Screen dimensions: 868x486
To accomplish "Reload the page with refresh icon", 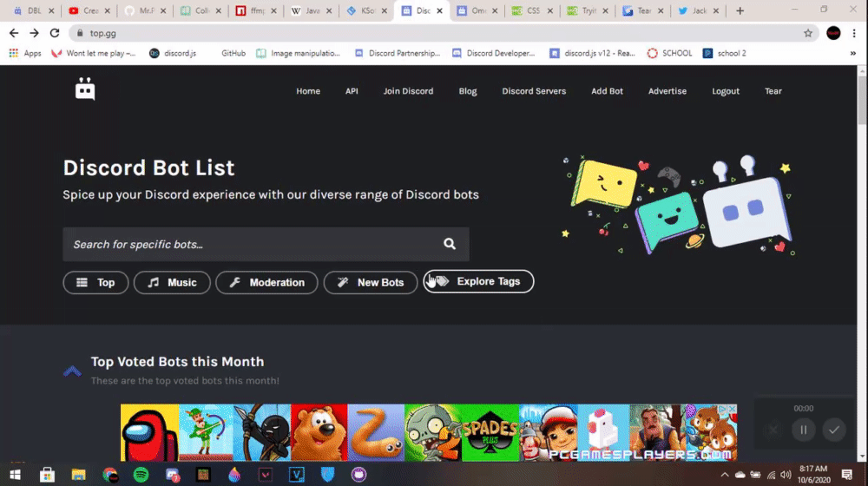I will click(54, 33).
